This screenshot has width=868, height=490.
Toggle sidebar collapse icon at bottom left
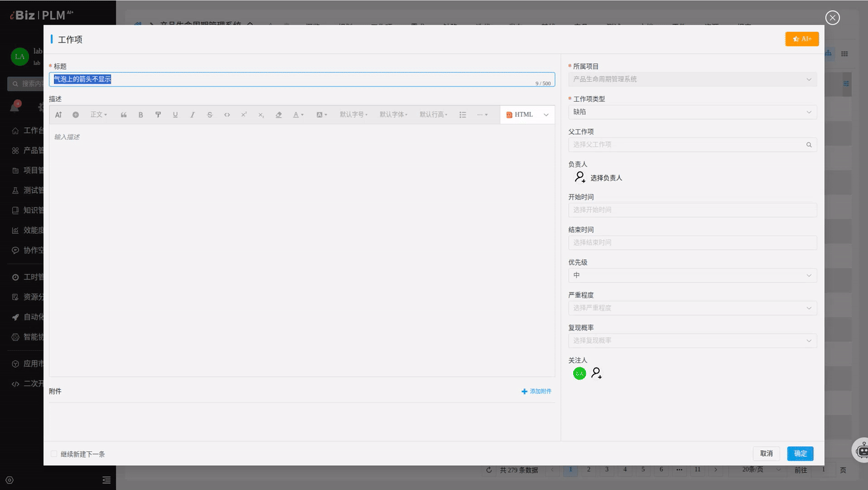[106, 480]
